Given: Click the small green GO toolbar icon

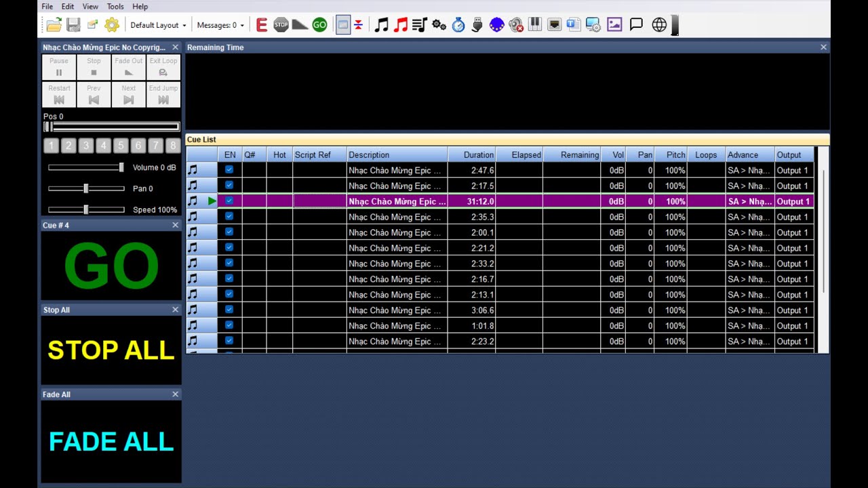Looking at the screenshot, I should click(319, 25).
